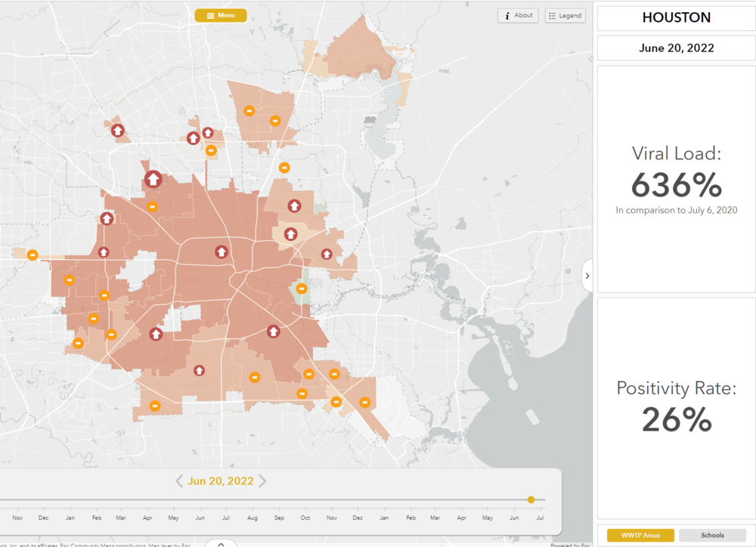This screenshot has width=756, height=547.
Task: Switch to the Schools view
Action: (x=712, y=535)
